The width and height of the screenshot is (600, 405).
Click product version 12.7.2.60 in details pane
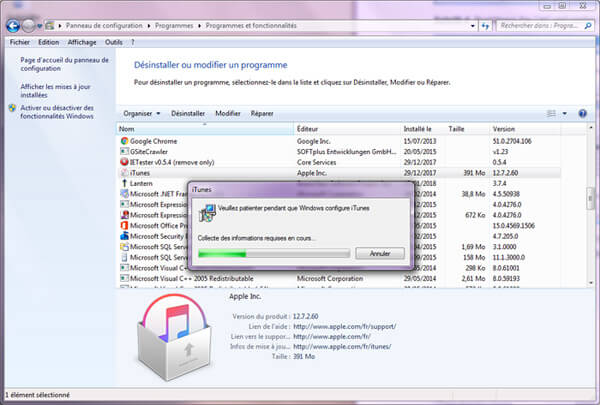[x=305, y=317]
